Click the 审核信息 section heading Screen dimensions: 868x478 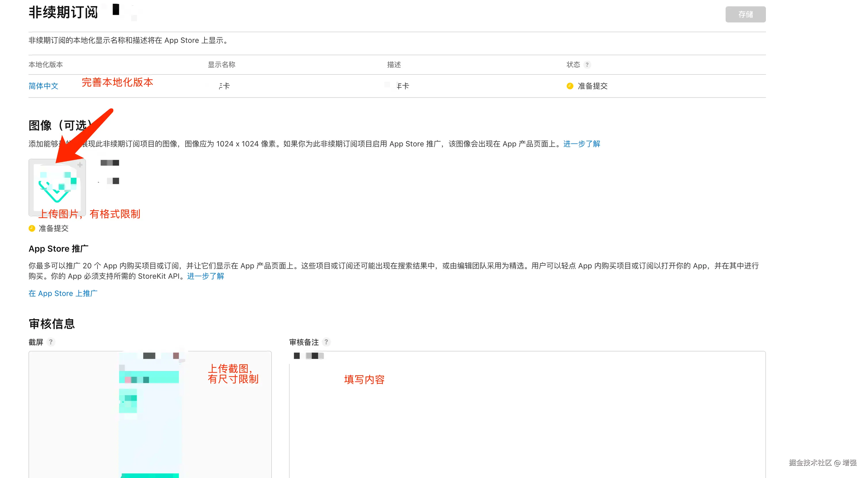(x=51, y=324)
